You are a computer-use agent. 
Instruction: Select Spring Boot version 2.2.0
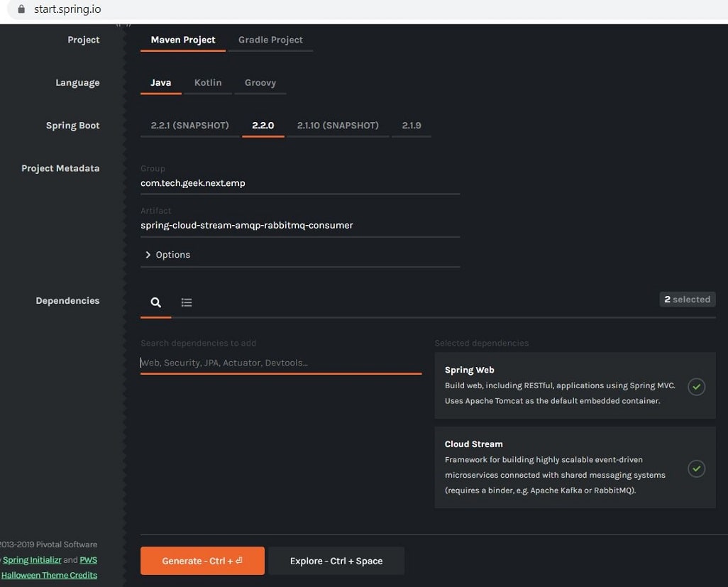click(263, 126)
